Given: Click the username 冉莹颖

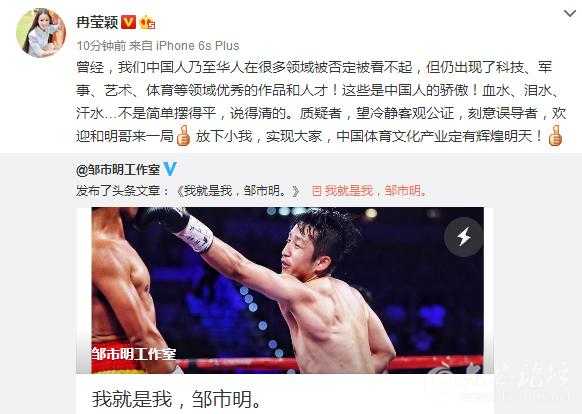Looking at the screenshot, I should coord(97,22).
